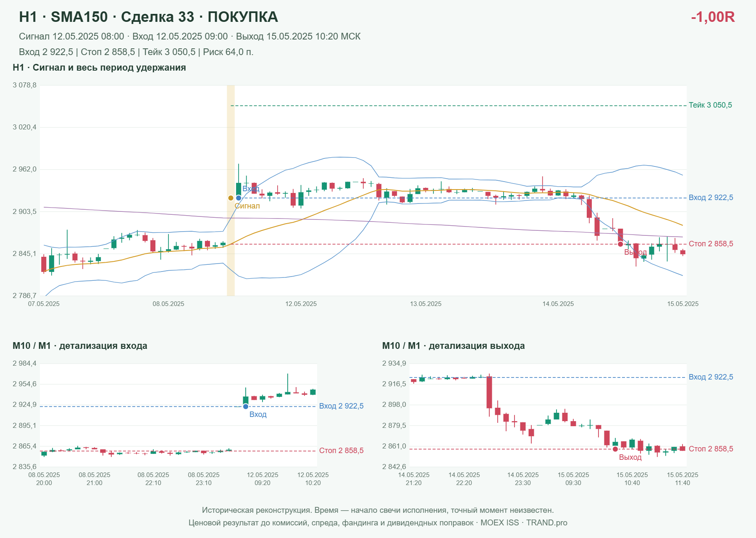Click the 3 078,8 price on H1 axis
Image resolution: width=756 pixels, height=538 pixels.
click(x=24, y=85)
